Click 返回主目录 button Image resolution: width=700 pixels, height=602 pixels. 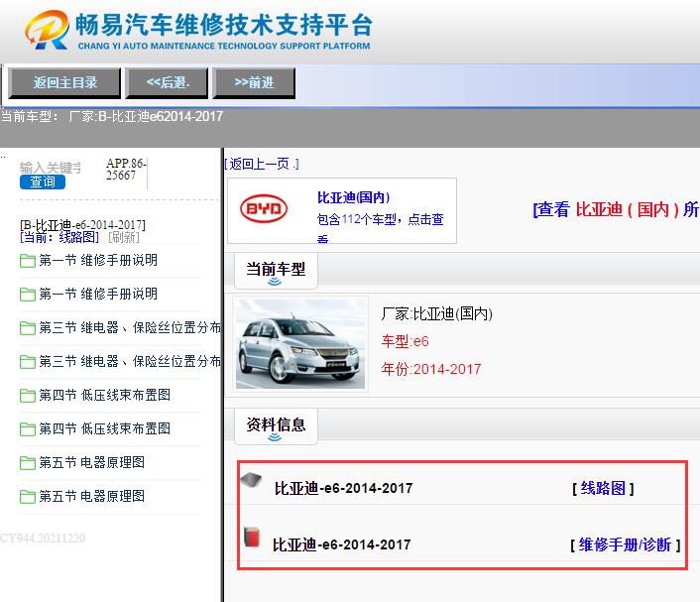(x=64, y=82)
